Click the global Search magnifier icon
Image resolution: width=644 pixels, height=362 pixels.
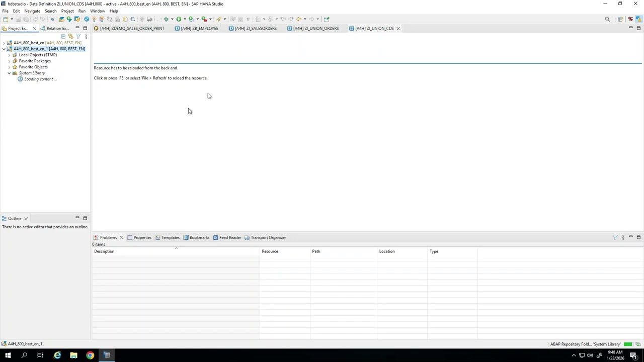[x=607, y=19]
